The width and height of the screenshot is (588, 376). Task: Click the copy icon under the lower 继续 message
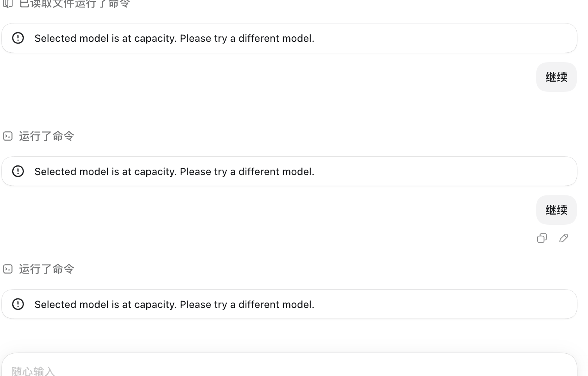point(542,238)
